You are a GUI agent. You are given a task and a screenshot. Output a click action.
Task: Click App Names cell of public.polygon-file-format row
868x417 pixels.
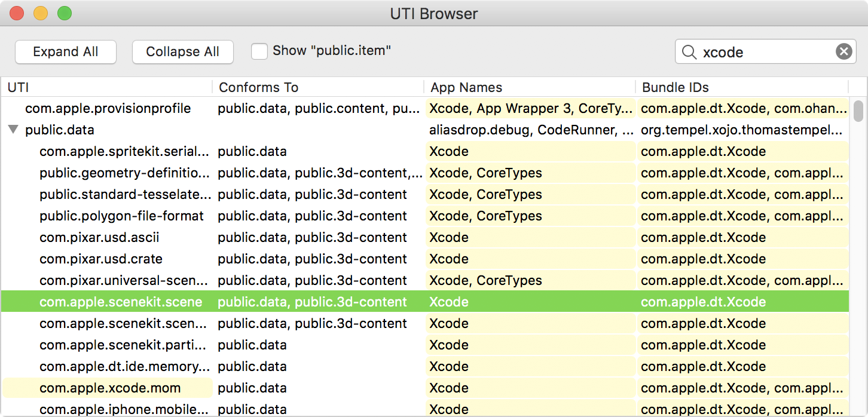(x=531, y=216)
